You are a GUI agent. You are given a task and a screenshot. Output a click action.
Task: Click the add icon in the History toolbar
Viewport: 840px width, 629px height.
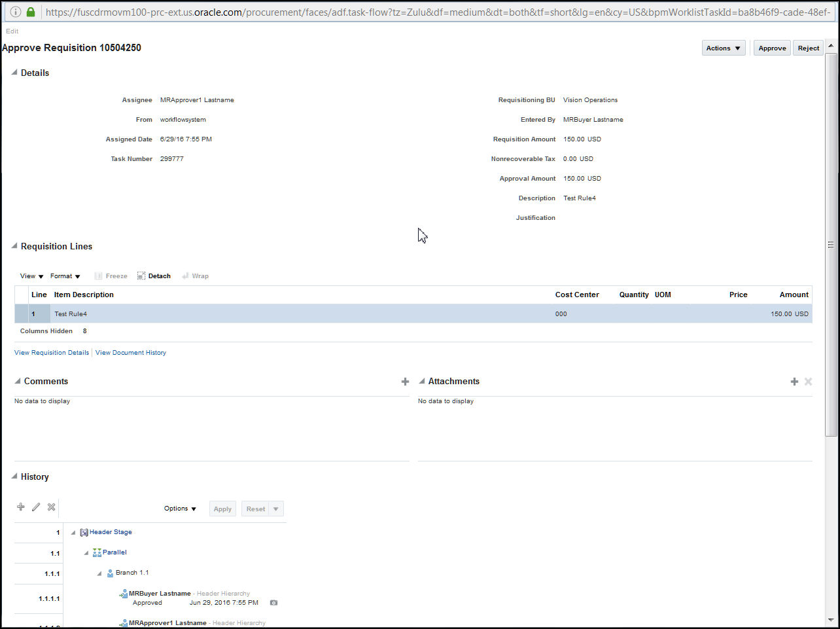[20, 507]
